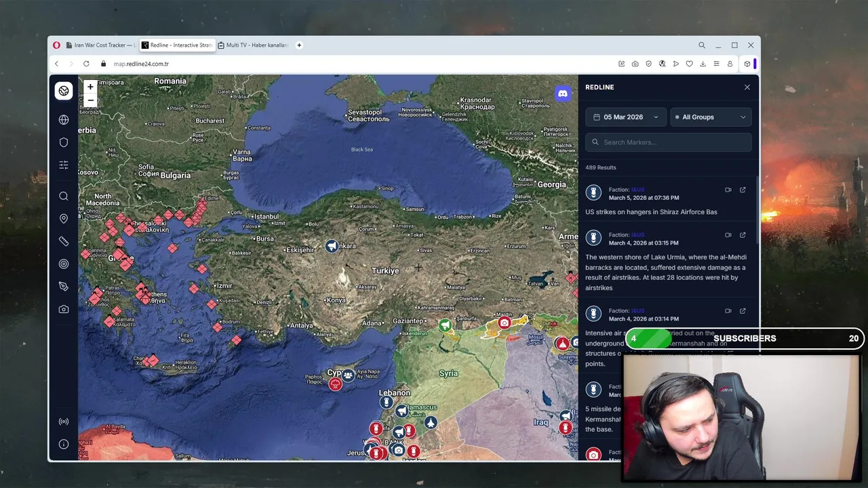Image resolution: width=868 pixels, height=488 pixels.
Task: Click the people marker on Cyprus
Action: tap(348, 375)
